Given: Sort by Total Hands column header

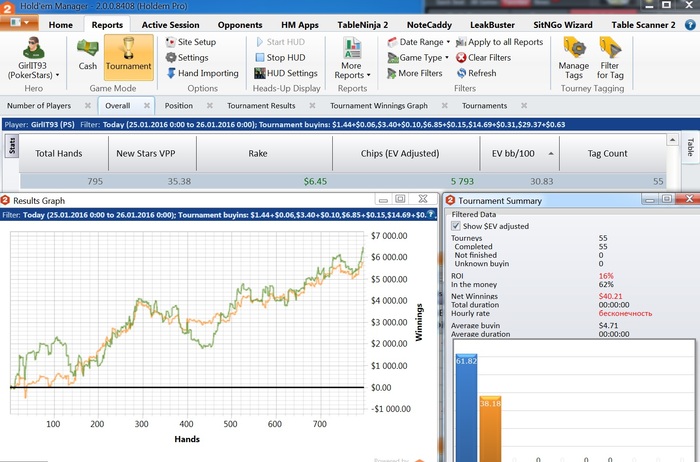Looking at the screenshot, I should tap(59, 154).
